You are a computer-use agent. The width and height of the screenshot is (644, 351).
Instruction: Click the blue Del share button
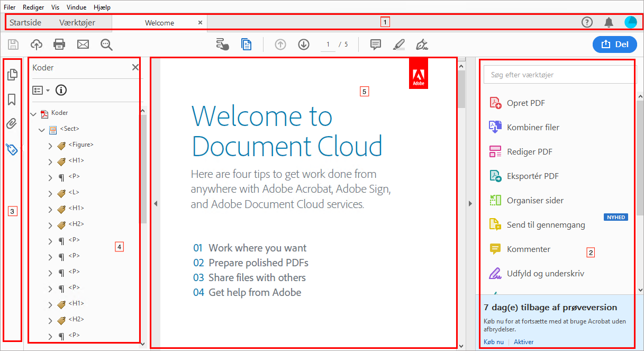pos(615,44)
